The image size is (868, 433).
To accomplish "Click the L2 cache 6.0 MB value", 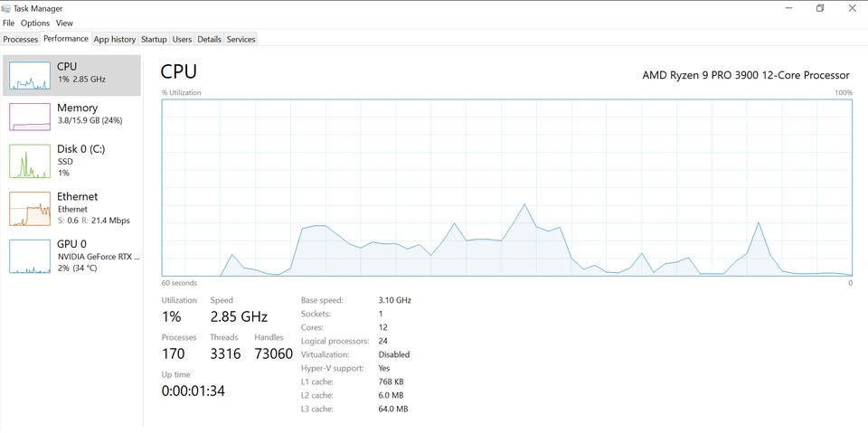I will pos(391,395).
